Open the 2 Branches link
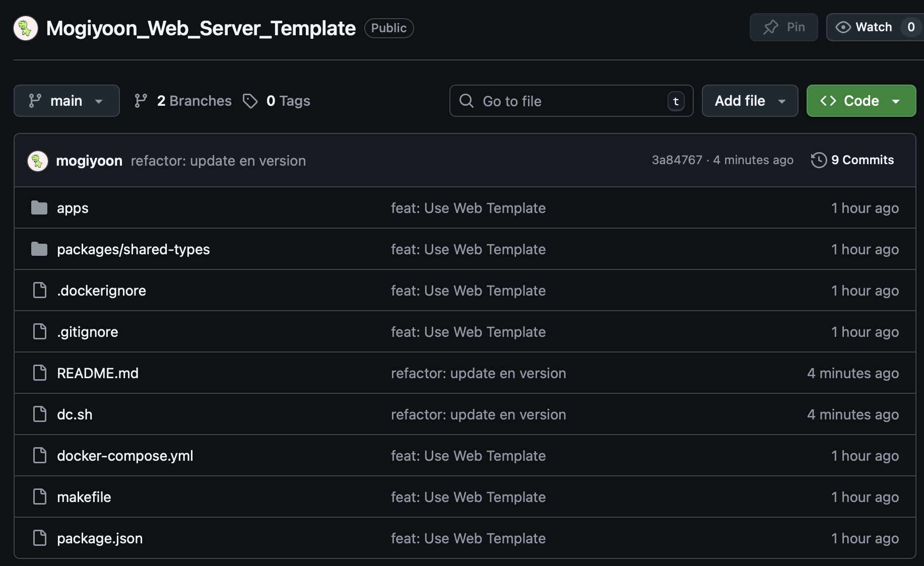 (x=183, y=101)
